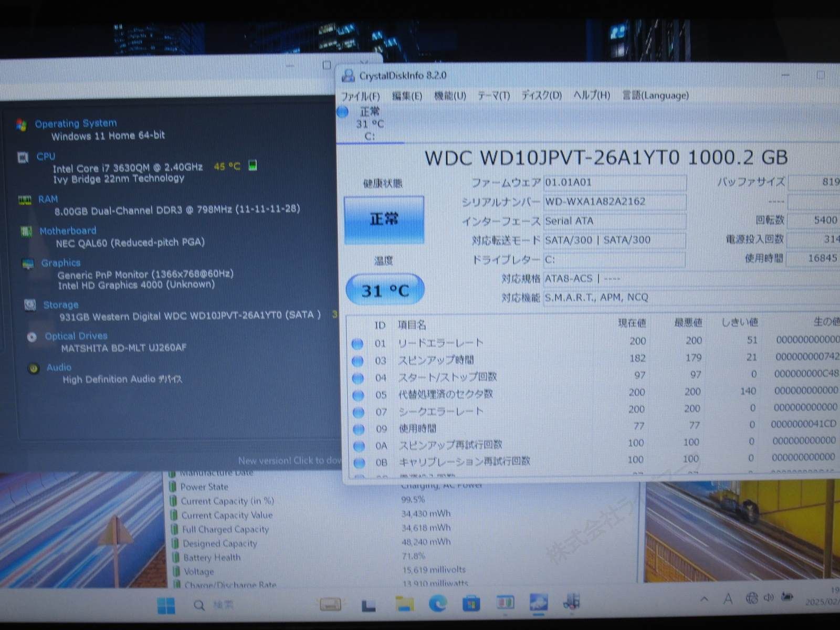Viewport: 840px width, 630px height.
Task: Click the rotation rate field 5400
Action: point(814,220)
